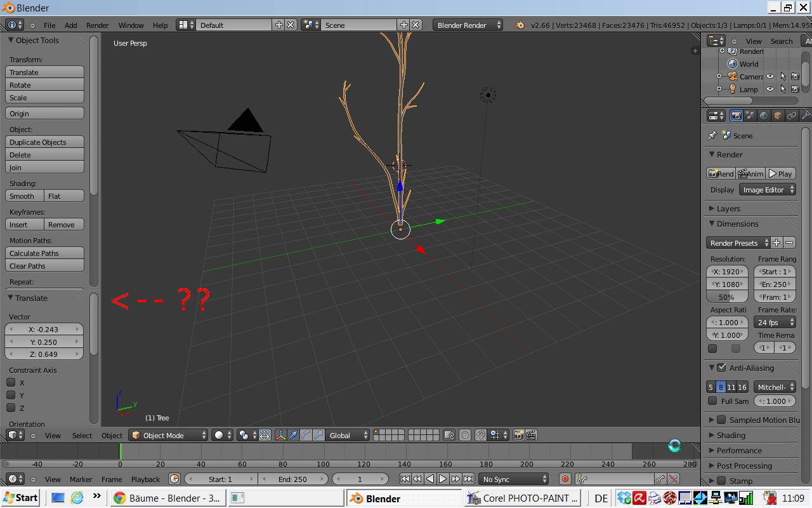This screenshot has height=508, width=812.
Task: Click the Blender logo icon in header
Action: pyautogui.click(x=520, y=25)
